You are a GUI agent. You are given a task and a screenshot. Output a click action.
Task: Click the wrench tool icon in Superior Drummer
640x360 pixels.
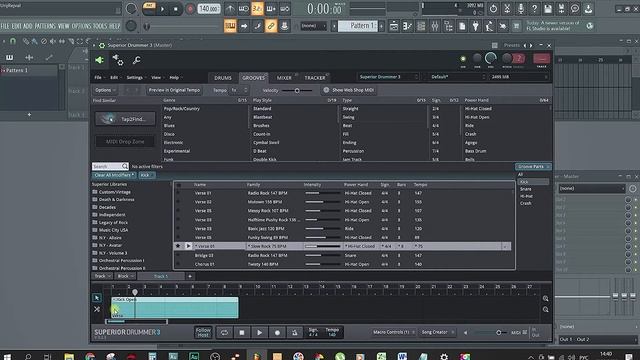(137, 60)
